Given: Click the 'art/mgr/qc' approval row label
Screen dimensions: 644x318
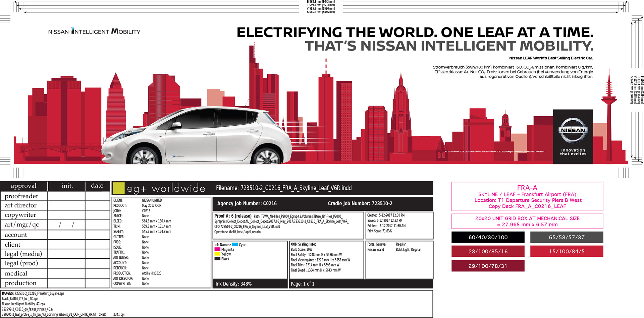Looking at the screenshot, I should click(22, 225).
